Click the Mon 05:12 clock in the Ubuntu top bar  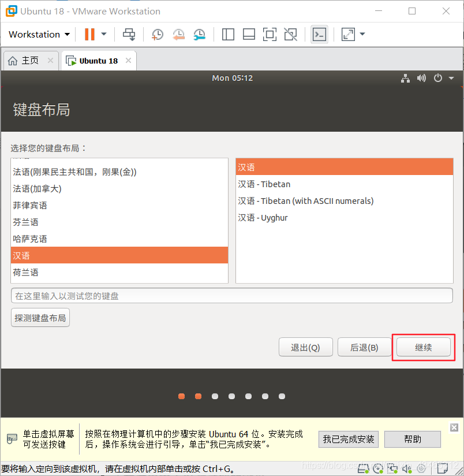233,78
